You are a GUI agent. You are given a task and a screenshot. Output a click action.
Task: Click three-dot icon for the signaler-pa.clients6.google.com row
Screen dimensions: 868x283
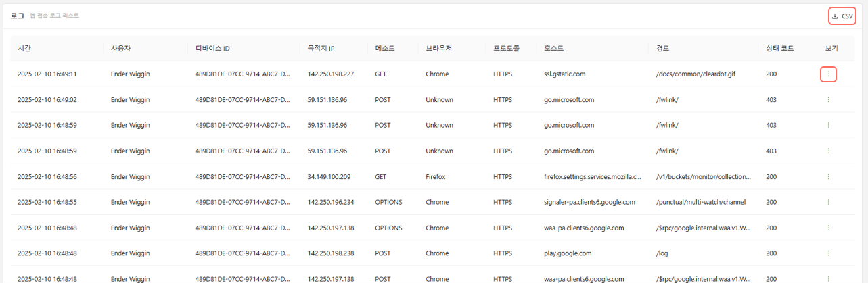828,202
